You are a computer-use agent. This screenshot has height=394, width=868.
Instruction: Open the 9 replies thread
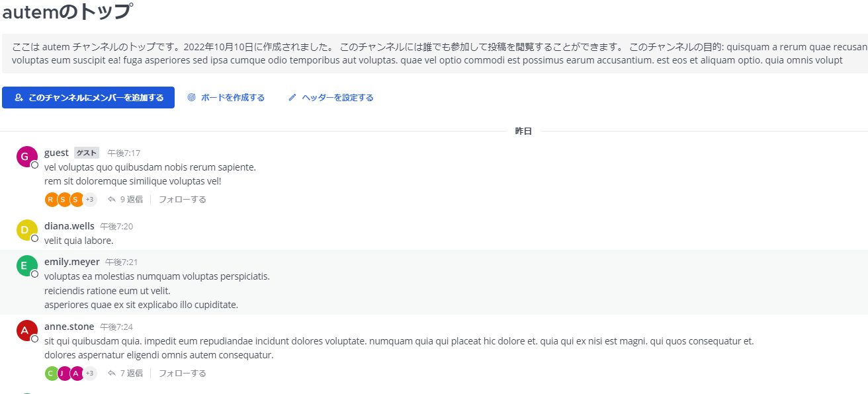click(x=125, y=199)
